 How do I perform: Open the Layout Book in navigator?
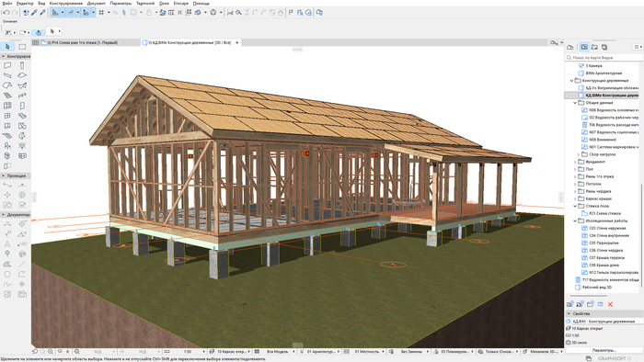coord(594,47)
